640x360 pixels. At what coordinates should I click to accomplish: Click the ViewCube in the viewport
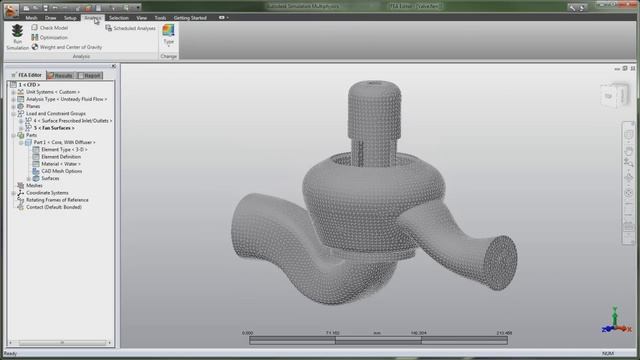pyautogui.click(x=615, y=96)
